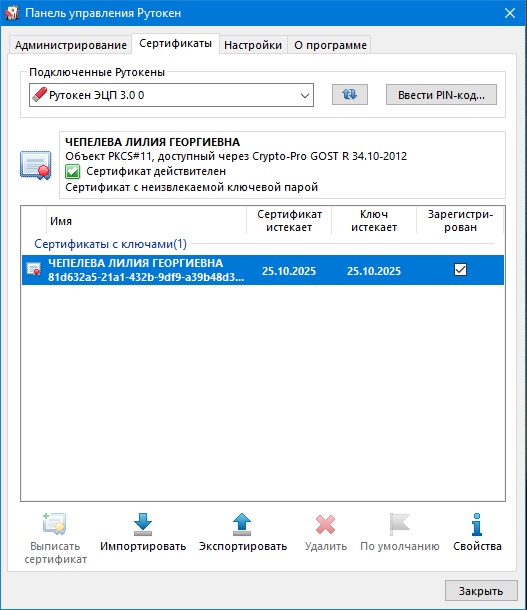The height and width of the screenshot is (610, 527).
Task: Click the Properties info icon
Action: (x=477, y=524)
